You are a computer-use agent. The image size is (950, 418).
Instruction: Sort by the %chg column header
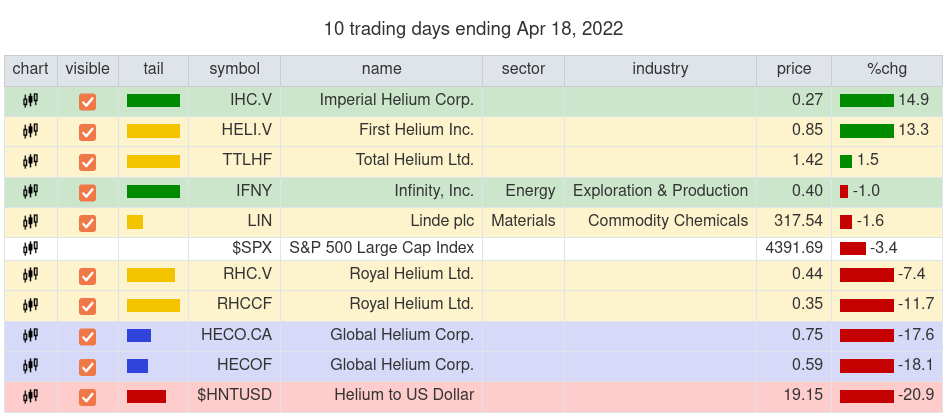click(x=886, y=69)
